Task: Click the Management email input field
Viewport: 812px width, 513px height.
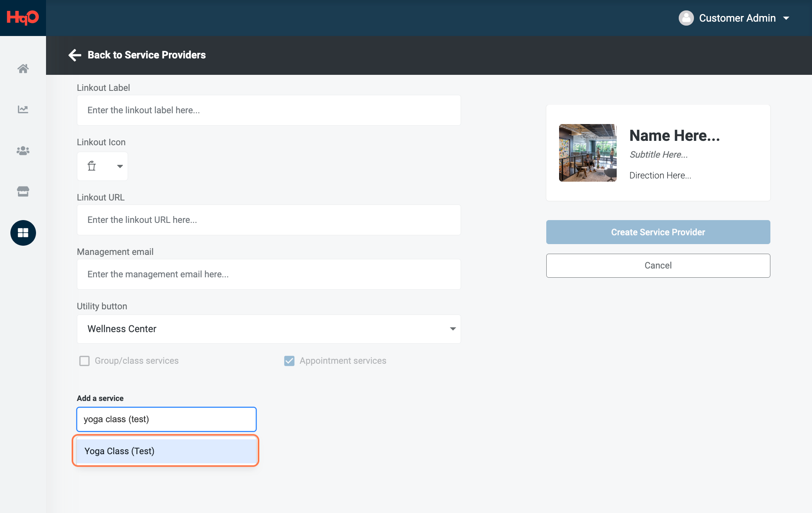Action: pyautogui.click(x=269, y=274)
